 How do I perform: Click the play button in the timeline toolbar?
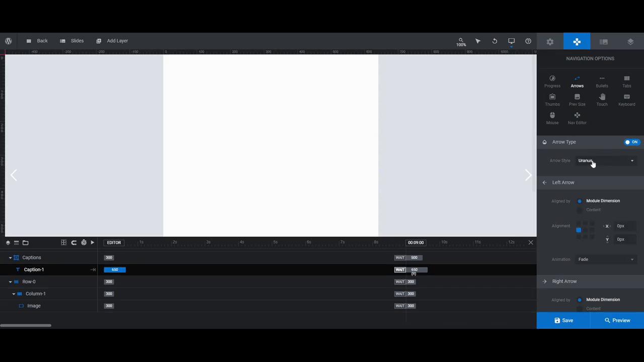coord(92,242)
